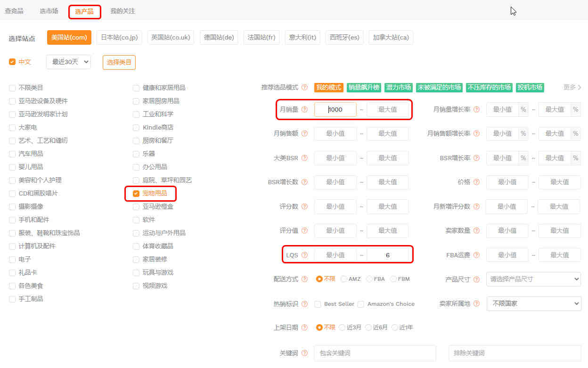Click the help icon next to 价格
588x368 pixels.
[476, 182]
